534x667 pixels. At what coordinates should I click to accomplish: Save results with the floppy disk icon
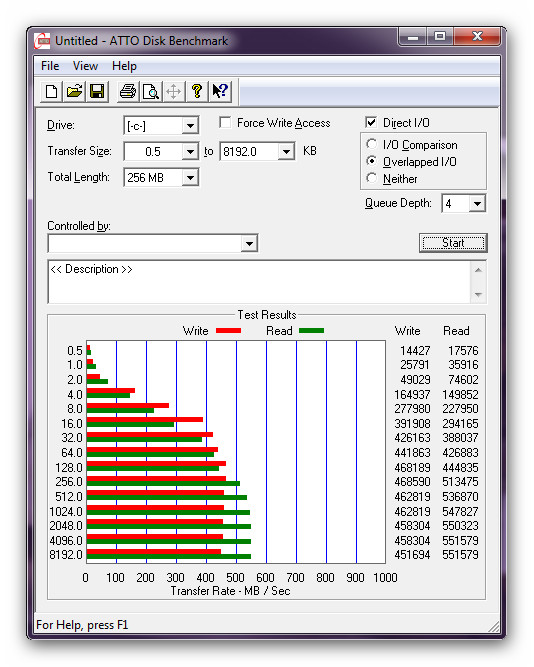tap(97, 91)
